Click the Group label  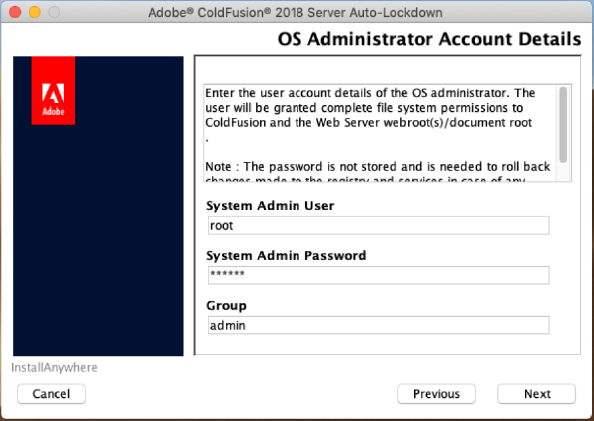click(x=226, y=306)
